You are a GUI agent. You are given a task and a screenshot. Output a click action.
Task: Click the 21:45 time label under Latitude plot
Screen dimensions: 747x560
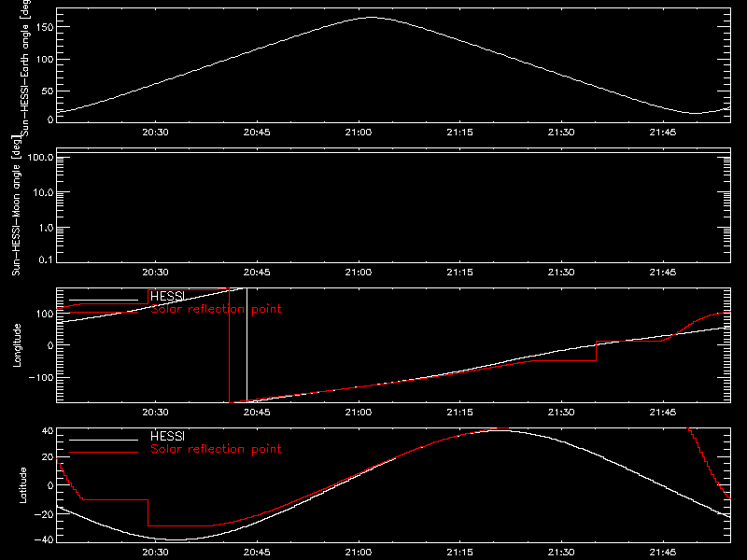point(663,552)
